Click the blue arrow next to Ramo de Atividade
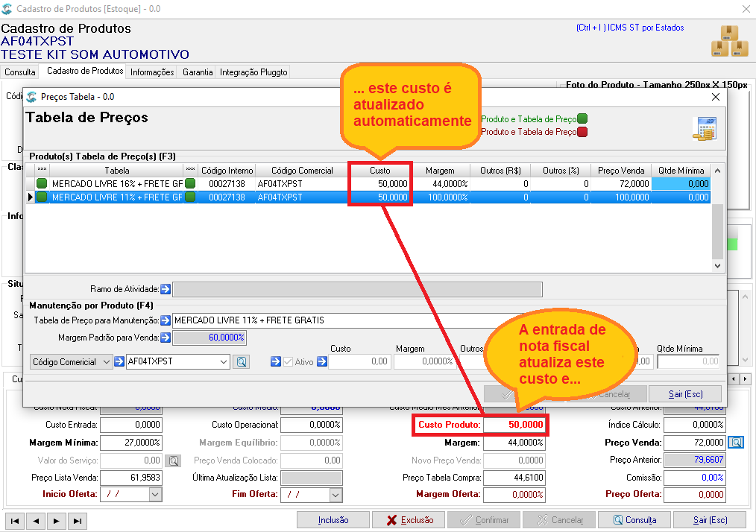This screenshot has height=532, width=756. pyautogui.click(x=166, y=289)
